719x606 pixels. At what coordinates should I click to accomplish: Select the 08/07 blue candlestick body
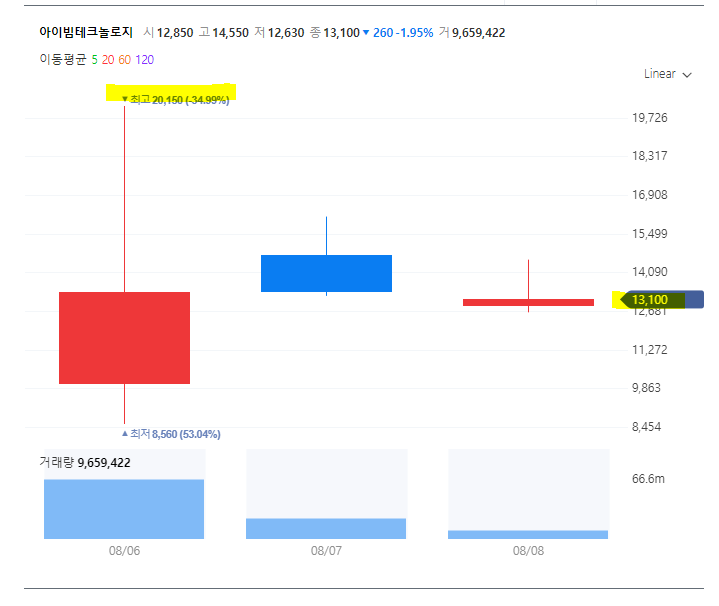tap(326, 273)
